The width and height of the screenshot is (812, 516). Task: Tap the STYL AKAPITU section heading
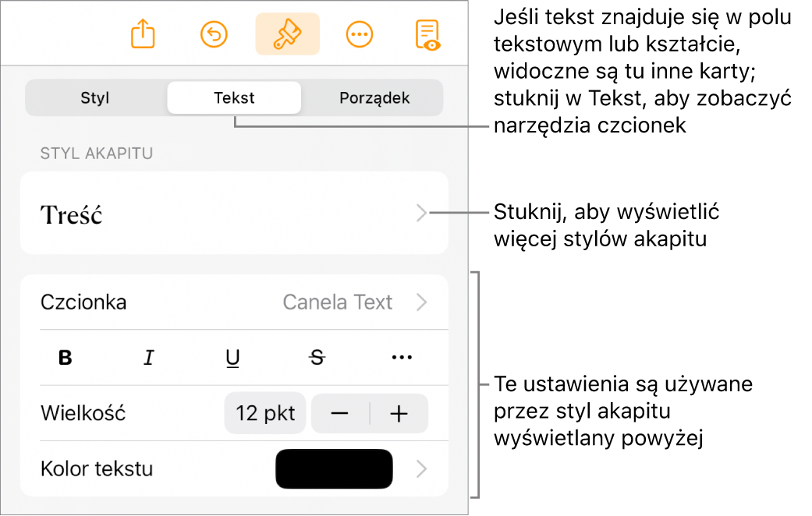point(97,154)
